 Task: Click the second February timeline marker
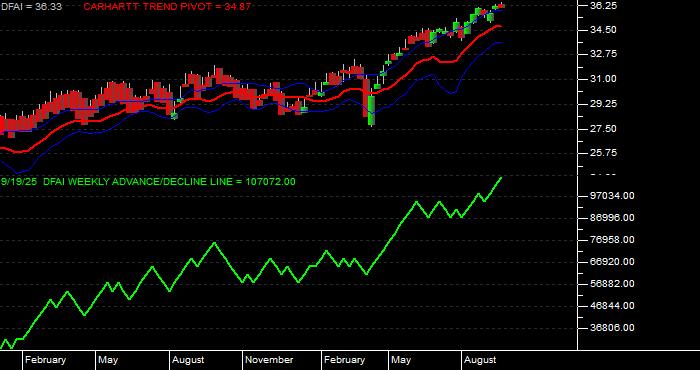click(x=344, y=360)
